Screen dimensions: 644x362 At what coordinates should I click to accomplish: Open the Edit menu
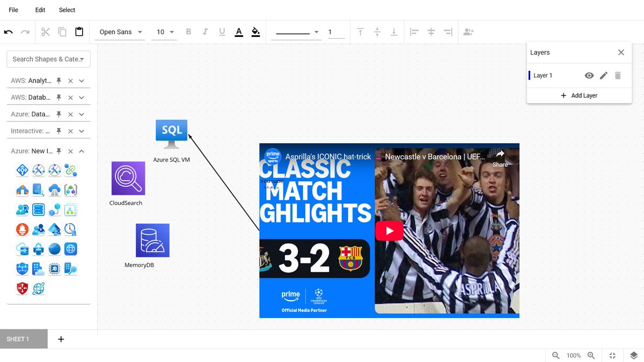[x=40, y=10]
